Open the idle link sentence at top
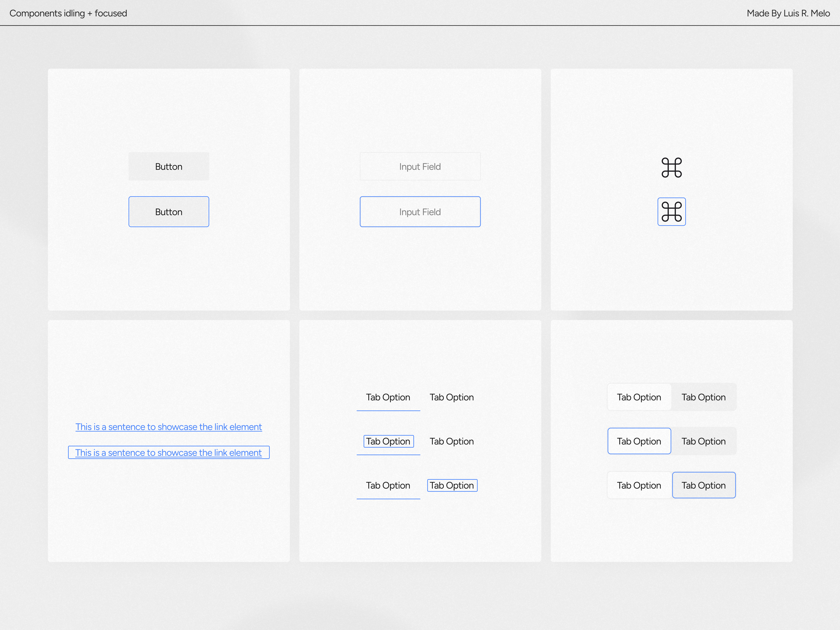 tap(168, 427)
